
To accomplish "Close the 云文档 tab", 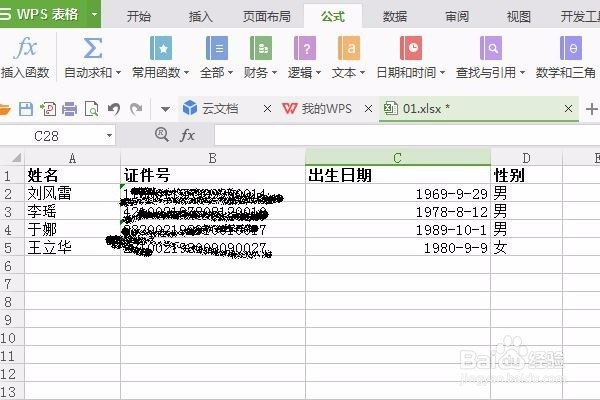I will (x=267, y=109).
